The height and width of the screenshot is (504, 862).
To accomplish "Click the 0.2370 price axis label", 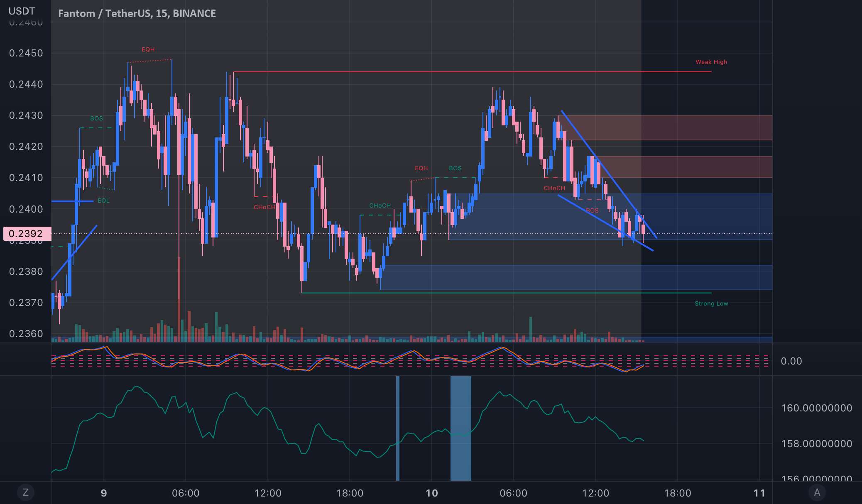I will click(x=26, y=303).
